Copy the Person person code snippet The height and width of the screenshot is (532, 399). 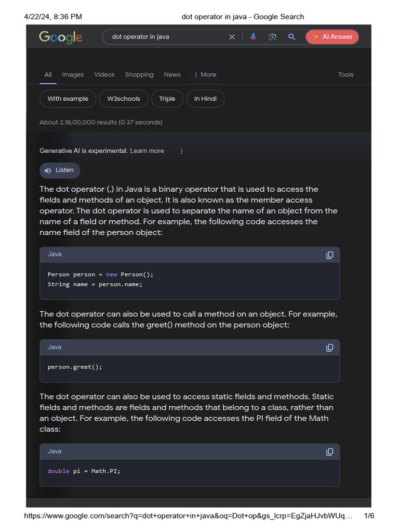(x=329, y=255)
